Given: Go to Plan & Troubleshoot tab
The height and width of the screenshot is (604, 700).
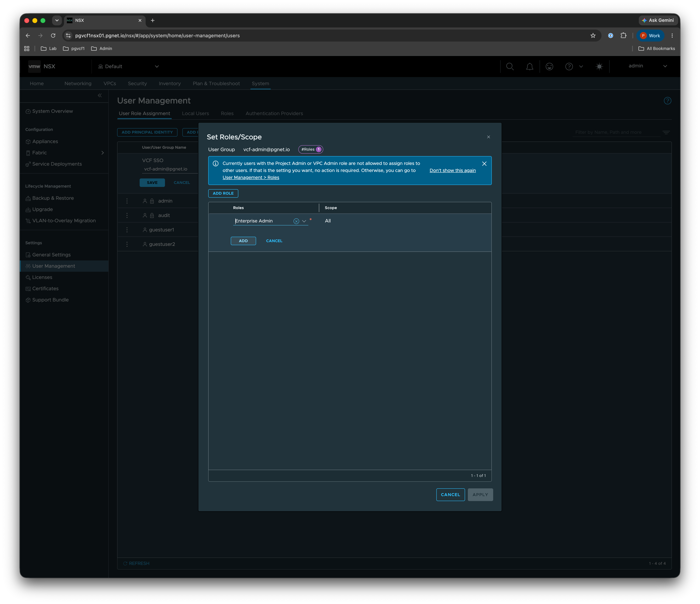Looking at the screenshot, I should [216, 83].
